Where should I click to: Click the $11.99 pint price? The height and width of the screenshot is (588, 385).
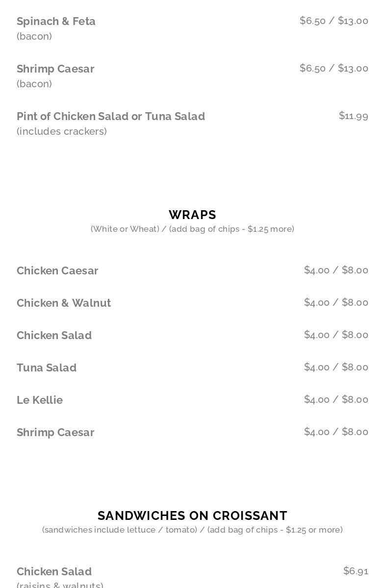click(x=354, y=116)
